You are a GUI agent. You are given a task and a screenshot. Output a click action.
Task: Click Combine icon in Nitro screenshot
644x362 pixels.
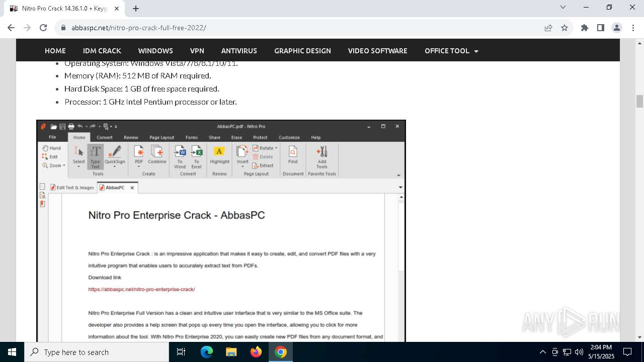[157, 155]
